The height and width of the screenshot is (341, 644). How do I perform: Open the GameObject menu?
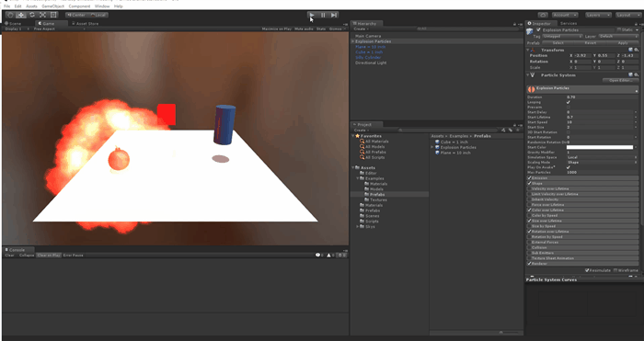(53, 6)
